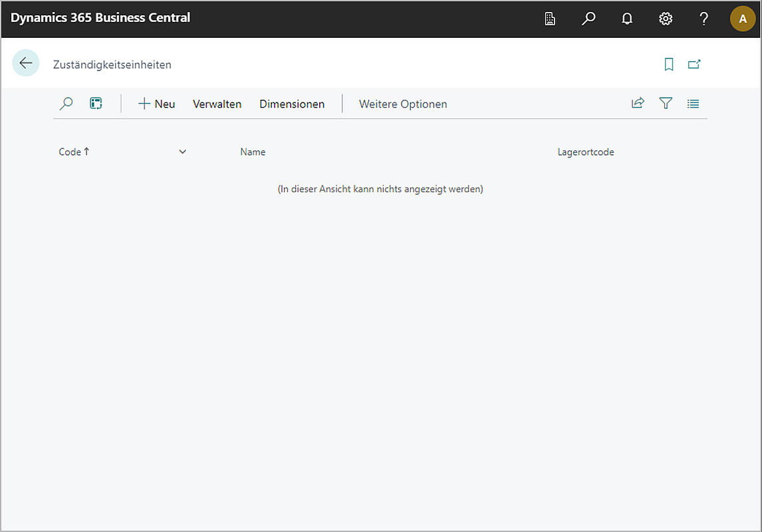
Task: Open the Dimensionen menu
Action: [292, 104]
